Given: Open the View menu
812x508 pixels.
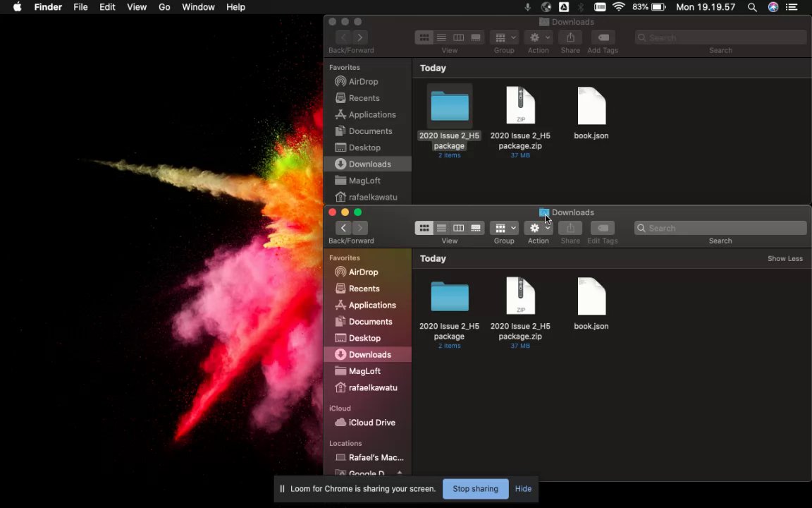Looking at the screenshot, I should pos(137,7).
